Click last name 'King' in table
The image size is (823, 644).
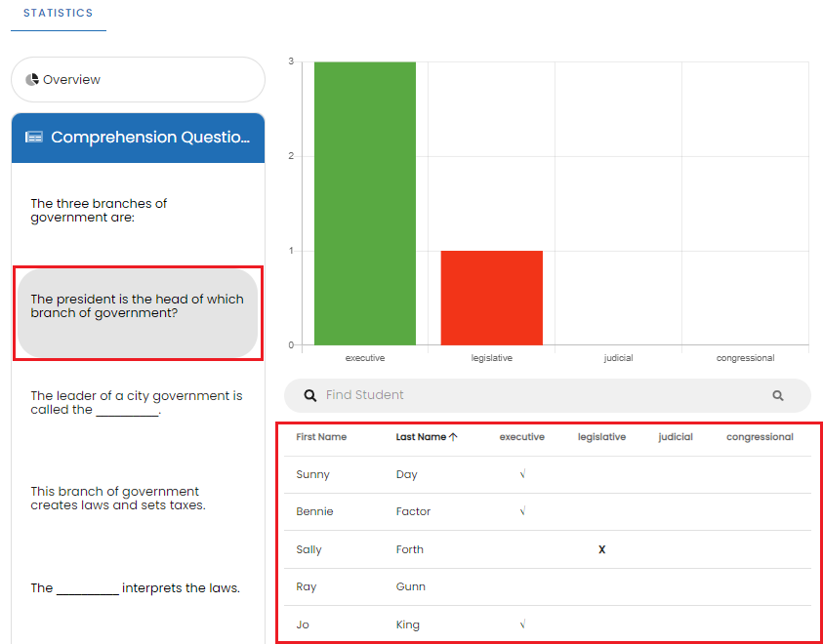[408, 624]
